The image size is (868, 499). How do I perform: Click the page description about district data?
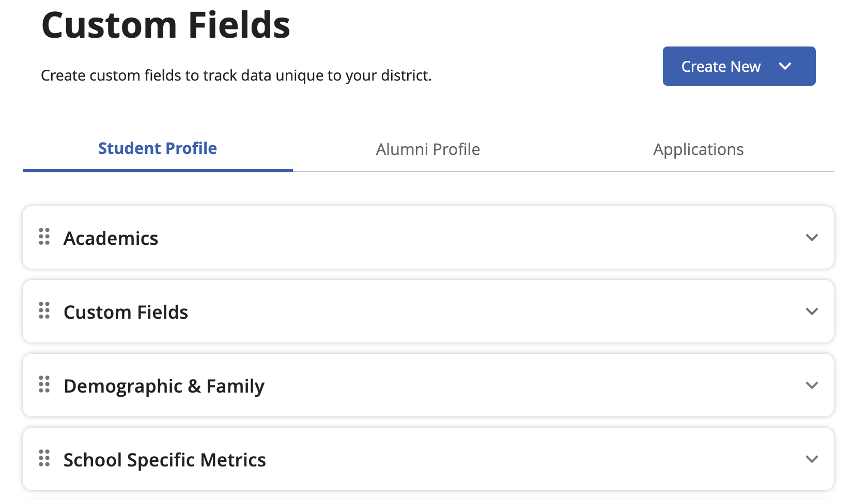coord(236,75)
